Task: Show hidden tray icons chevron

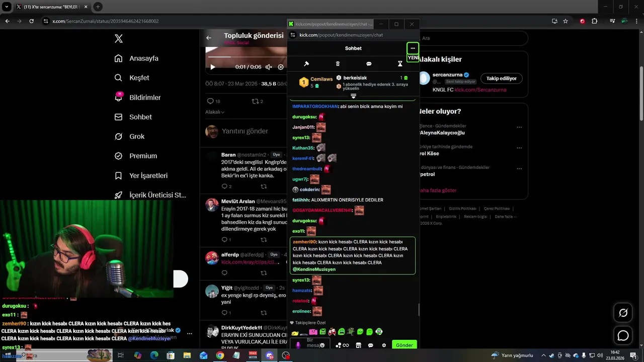Action: [x=543, y=355]
